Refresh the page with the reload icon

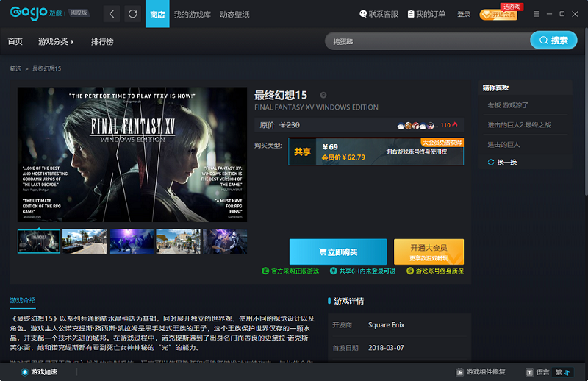tap(133, 14)
